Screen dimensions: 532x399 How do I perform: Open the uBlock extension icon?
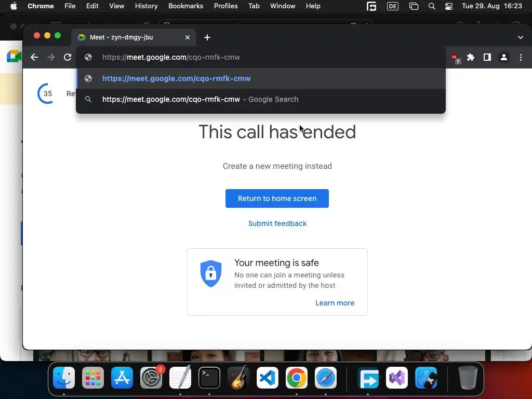[x=455, y=58]
